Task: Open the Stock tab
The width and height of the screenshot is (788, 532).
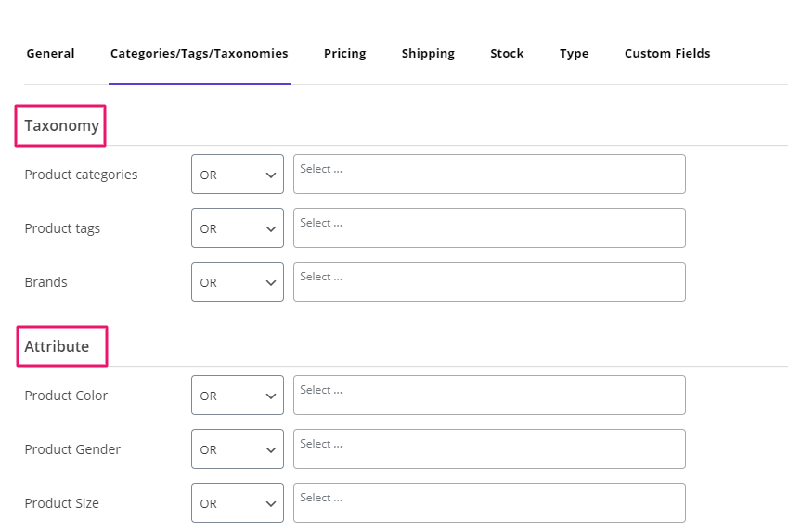Action: point(507,53)
